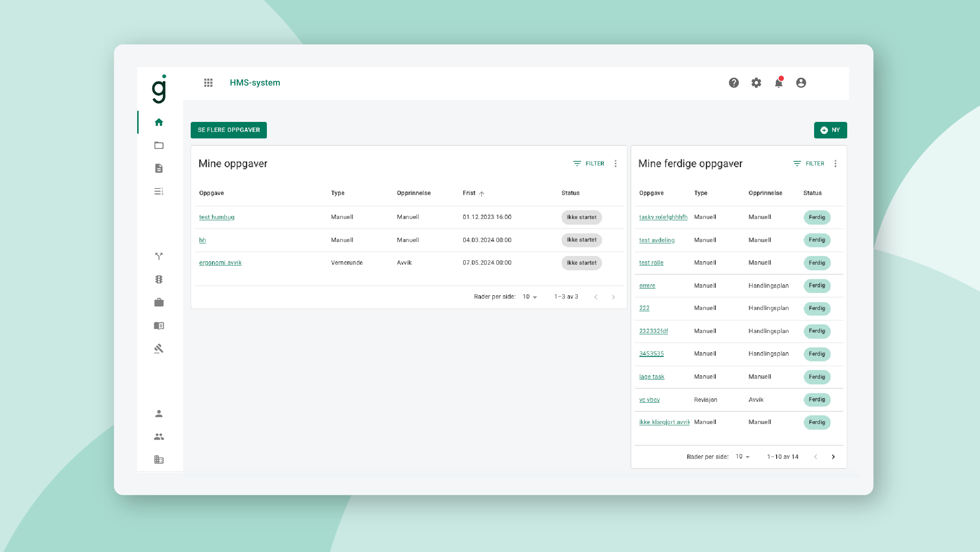Go to next page of finished tasks
The image size is (980, 552).
(x=833, y=457)
